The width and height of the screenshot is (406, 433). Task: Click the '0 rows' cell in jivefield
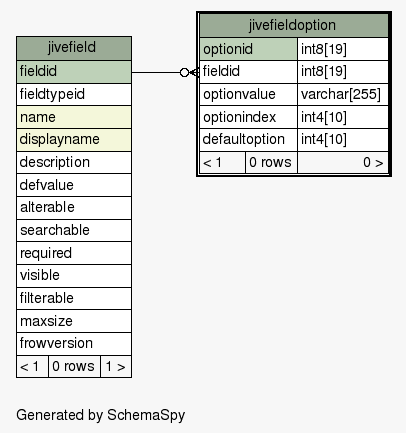coord(74,367)
